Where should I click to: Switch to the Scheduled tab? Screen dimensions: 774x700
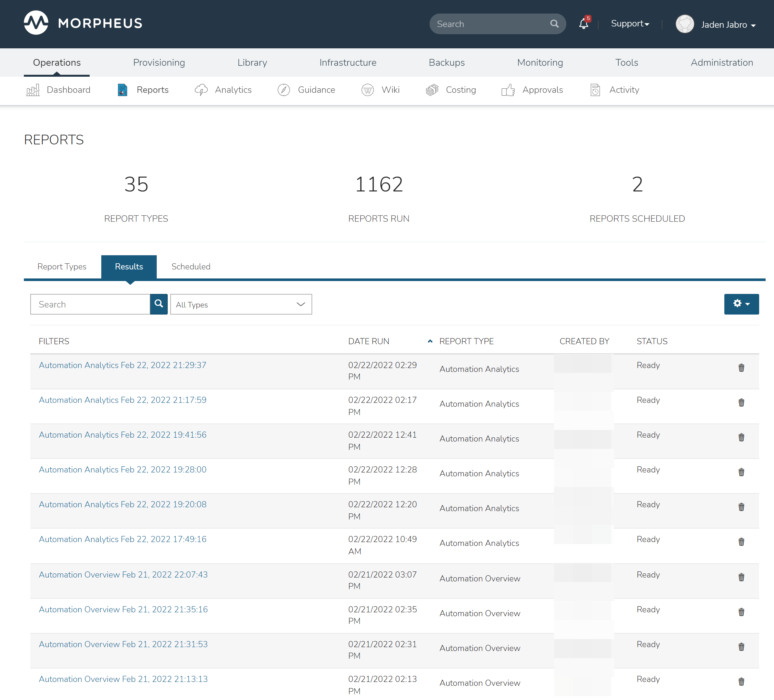pos(191,266)
